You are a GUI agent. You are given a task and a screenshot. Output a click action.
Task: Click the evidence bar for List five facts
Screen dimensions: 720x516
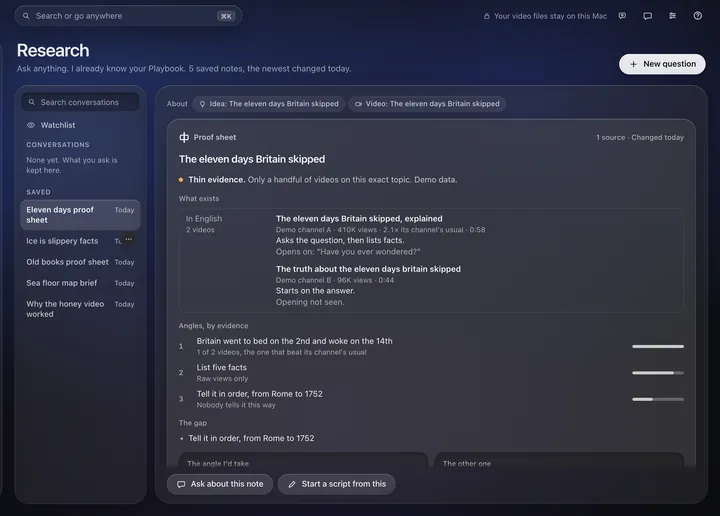[658, 373]
